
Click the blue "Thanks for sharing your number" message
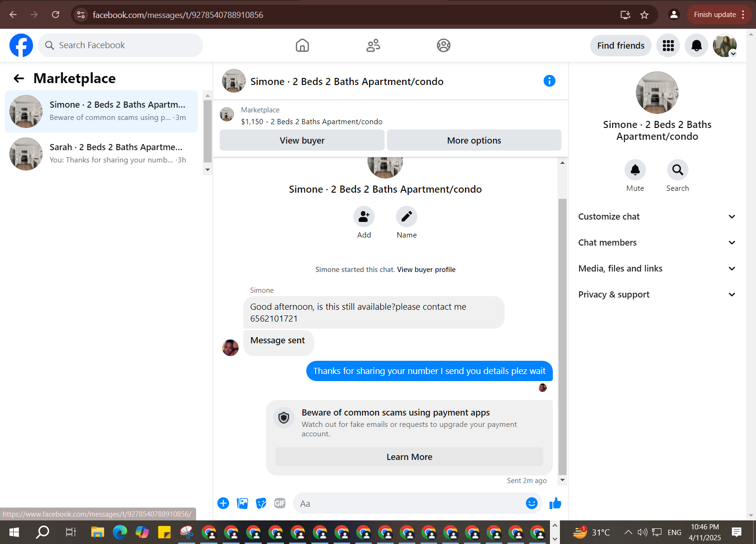(x=430, y=371)
